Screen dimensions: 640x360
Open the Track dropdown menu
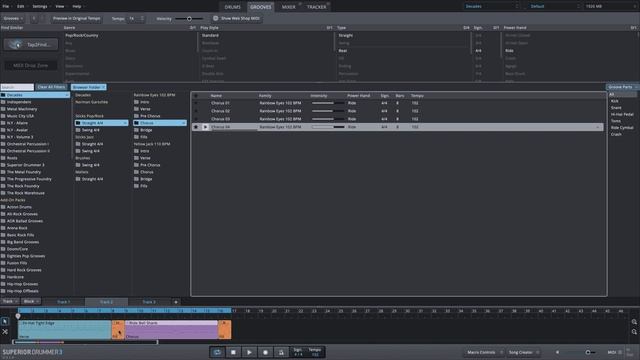tap(10, 302)
